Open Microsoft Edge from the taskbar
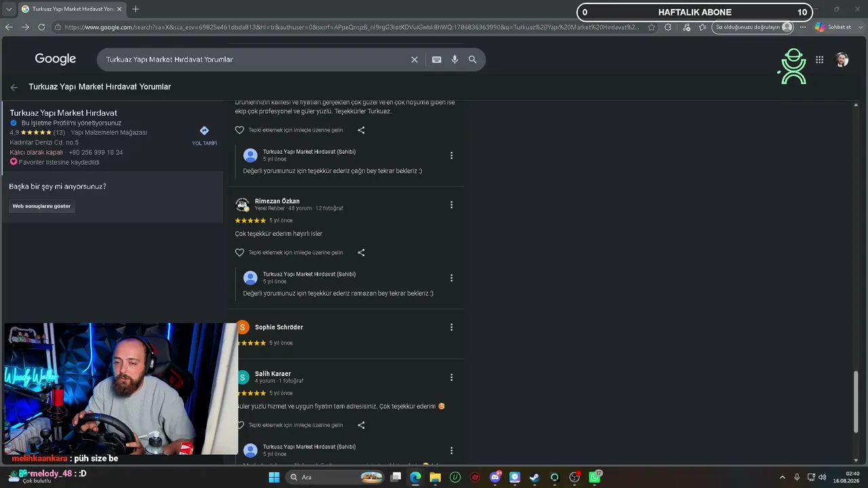Viewport: 868px width, 488px height. 415,477
